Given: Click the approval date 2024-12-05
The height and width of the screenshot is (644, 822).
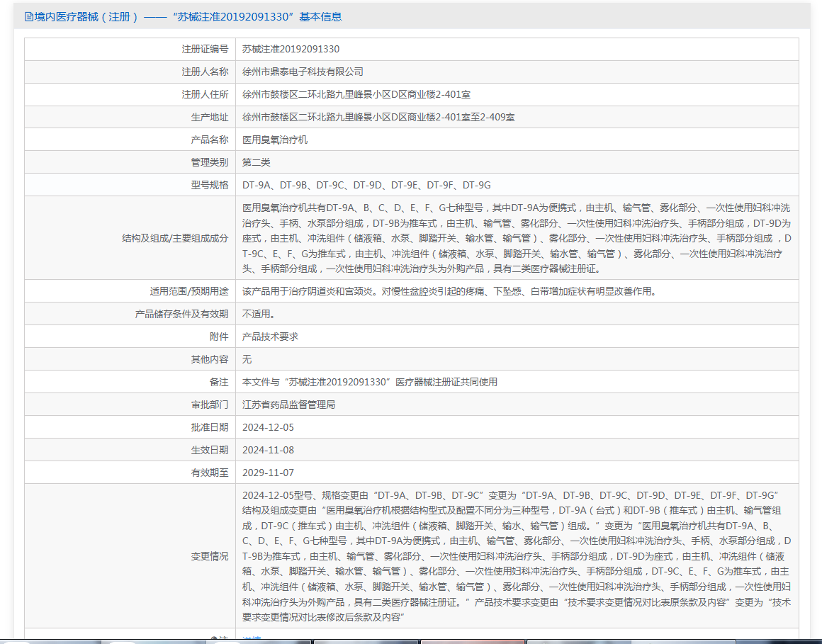Looking at the screenshot, I should point(268,428).
